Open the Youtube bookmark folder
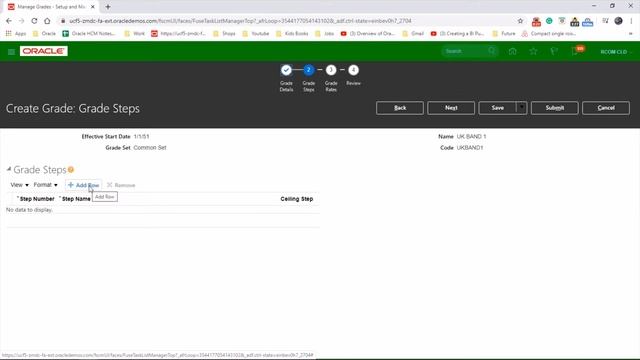 click(x=256, y=33)
